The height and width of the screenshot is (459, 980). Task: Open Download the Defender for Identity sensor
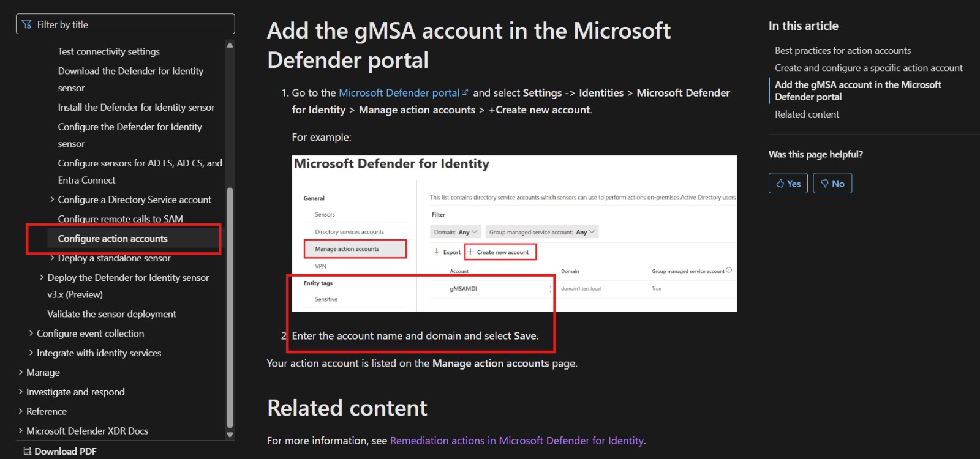click(130, 80)
